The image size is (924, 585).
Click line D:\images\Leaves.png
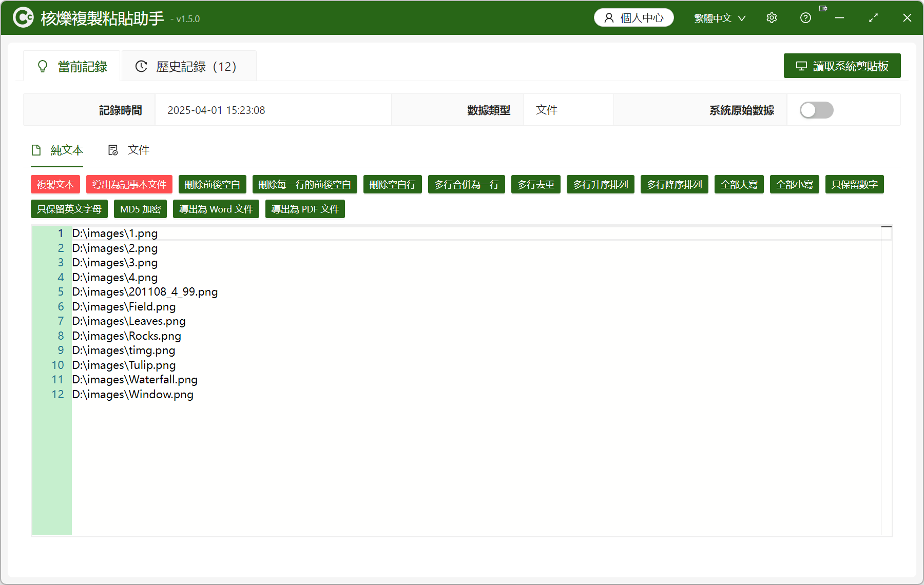tap(129, 321)
